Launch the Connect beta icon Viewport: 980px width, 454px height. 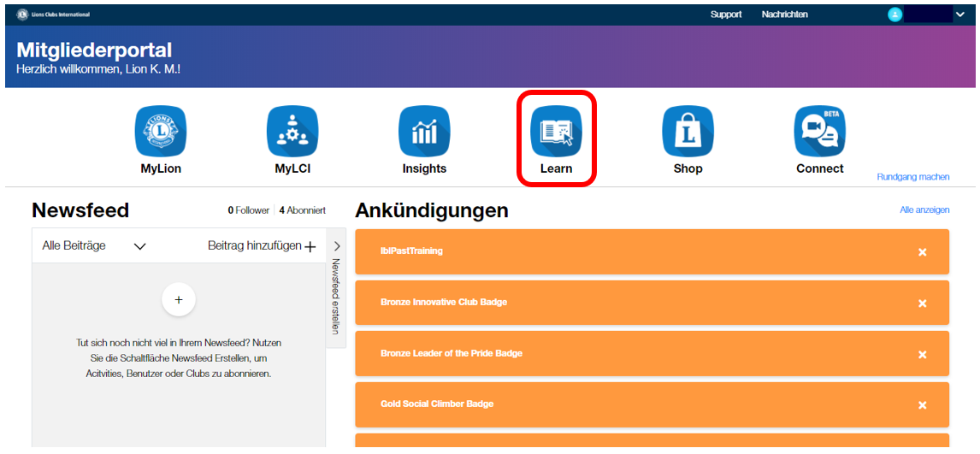click(819, 132)
